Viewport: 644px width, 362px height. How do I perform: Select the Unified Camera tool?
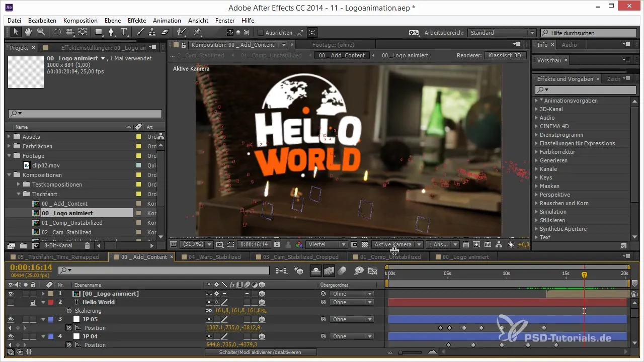coord(69,32)
